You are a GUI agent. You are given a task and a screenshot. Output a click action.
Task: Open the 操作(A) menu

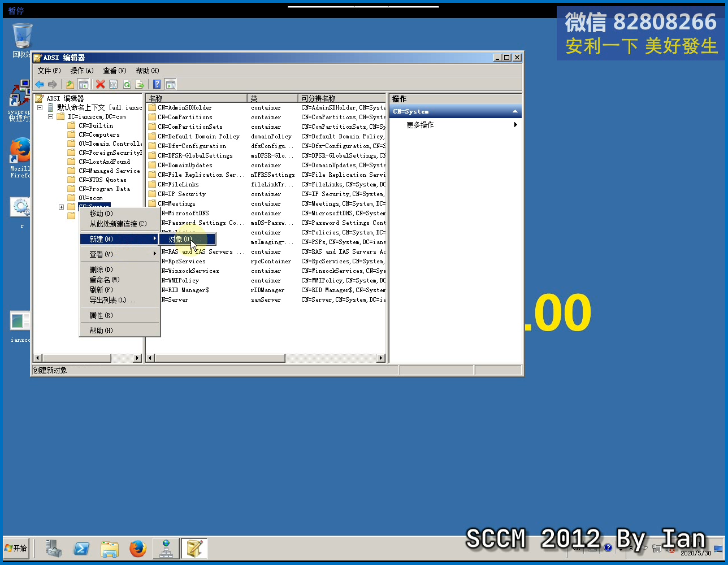click(82, 71)
